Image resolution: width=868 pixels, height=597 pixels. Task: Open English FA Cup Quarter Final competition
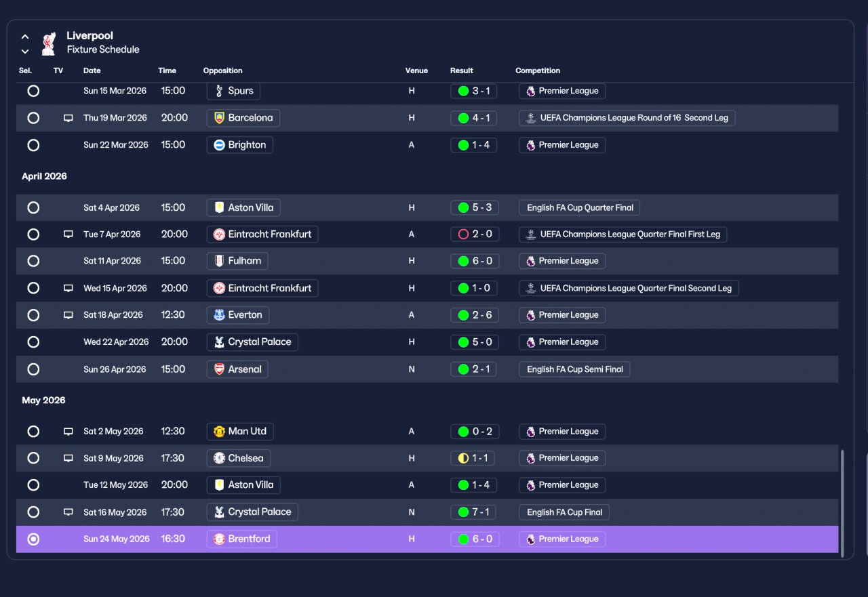click(580, 207)
